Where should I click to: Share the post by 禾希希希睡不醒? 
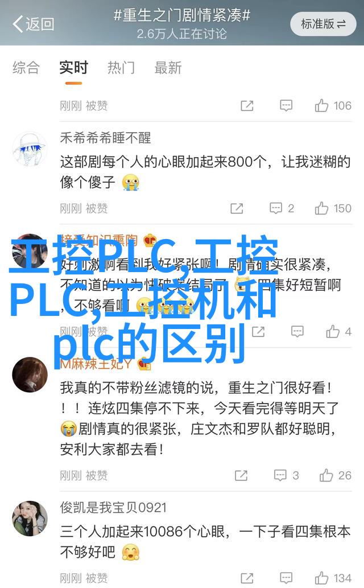pyautogui.click(x=237, y=208)
